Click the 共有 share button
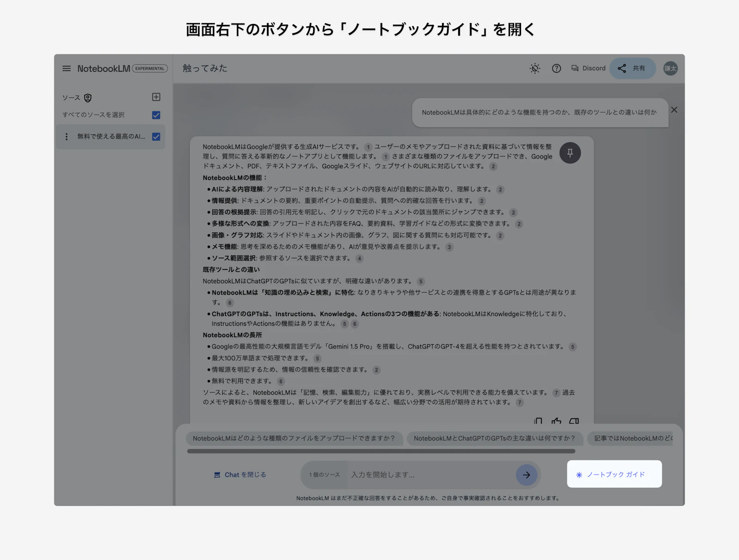This screenshot has width=739, height=560. pos(632,68)
